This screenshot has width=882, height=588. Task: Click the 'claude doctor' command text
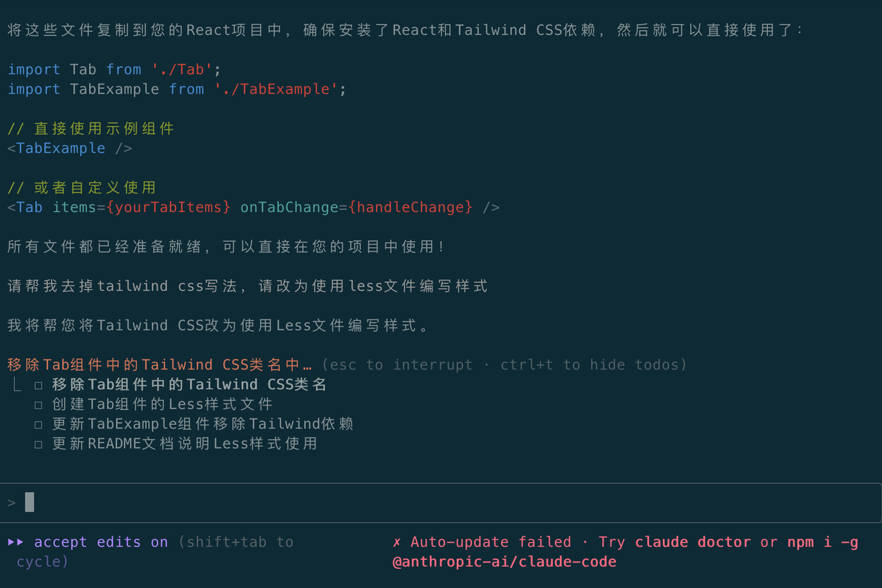click(x=693, y=542)
